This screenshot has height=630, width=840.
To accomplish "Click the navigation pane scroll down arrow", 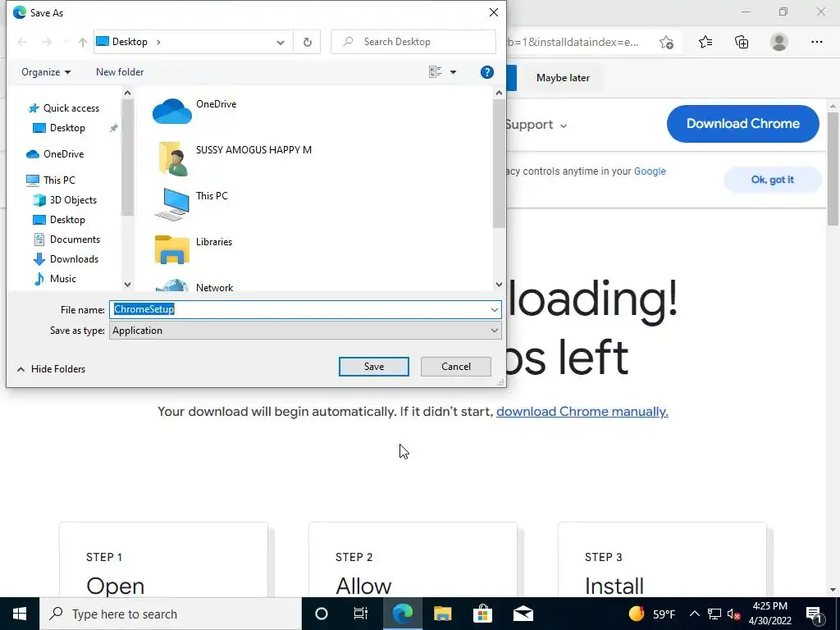I will (127, 285).
